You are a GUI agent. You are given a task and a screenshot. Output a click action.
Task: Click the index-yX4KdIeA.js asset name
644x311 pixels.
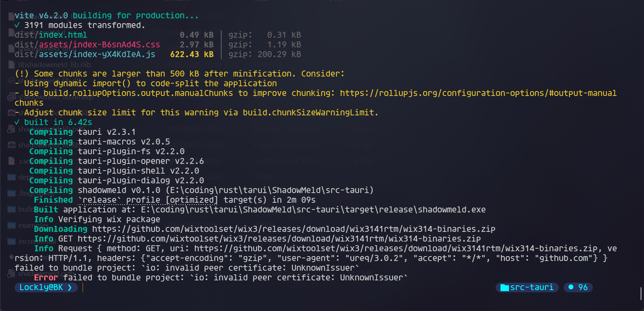pos(97,54)
